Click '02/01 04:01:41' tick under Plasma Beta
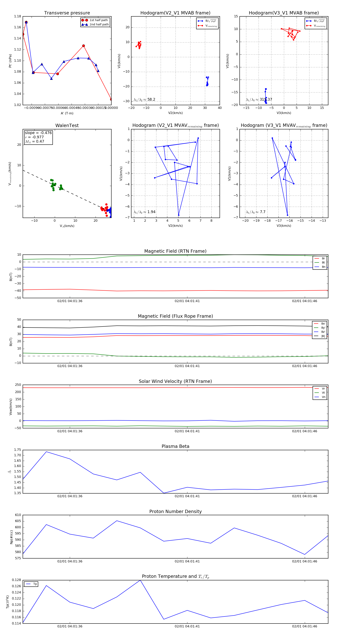The height and width of the screenshot is (644, 351). coord(187,496)
